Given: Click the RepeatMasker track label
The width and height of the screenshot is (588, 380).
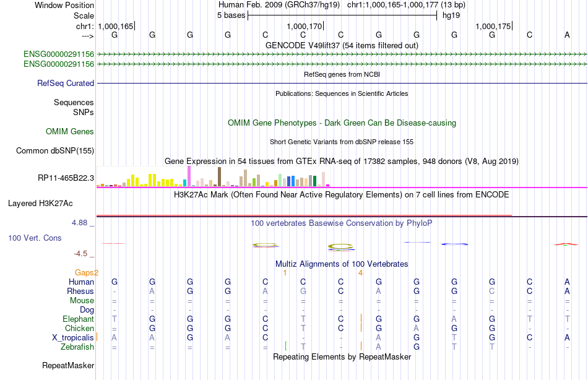Looking at the screenshot, I should pyautogui.click(x=68, y=365).
